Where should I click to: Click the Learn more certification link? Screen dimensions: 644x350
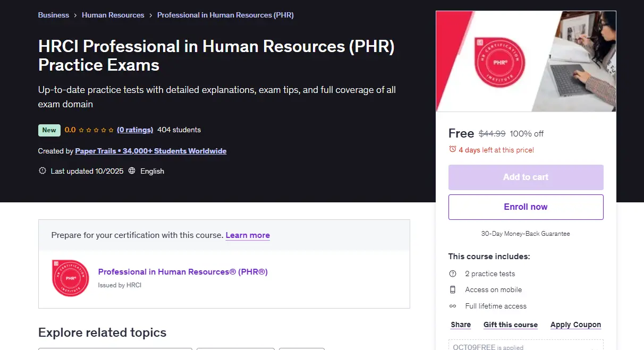pyautogui.click(x=248, y=235)
